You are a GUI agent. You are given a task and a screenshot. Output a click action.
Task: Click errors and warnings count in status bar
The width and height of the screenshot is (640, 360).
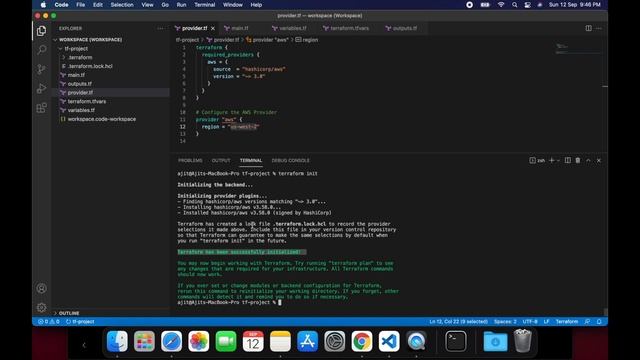click(49, 322)
